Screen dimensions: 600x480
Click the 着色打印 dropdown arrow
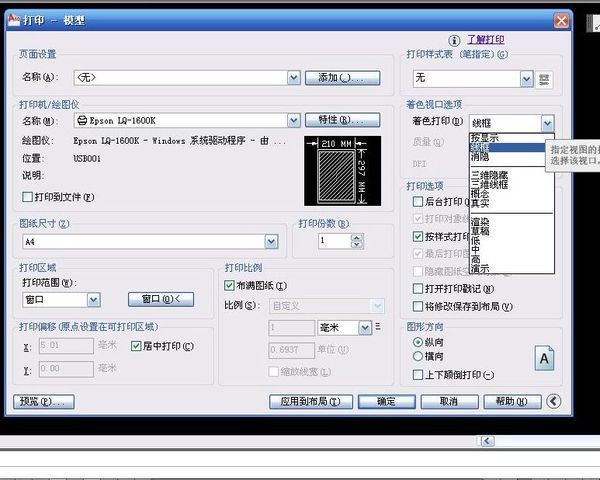(x=548, y=123)
